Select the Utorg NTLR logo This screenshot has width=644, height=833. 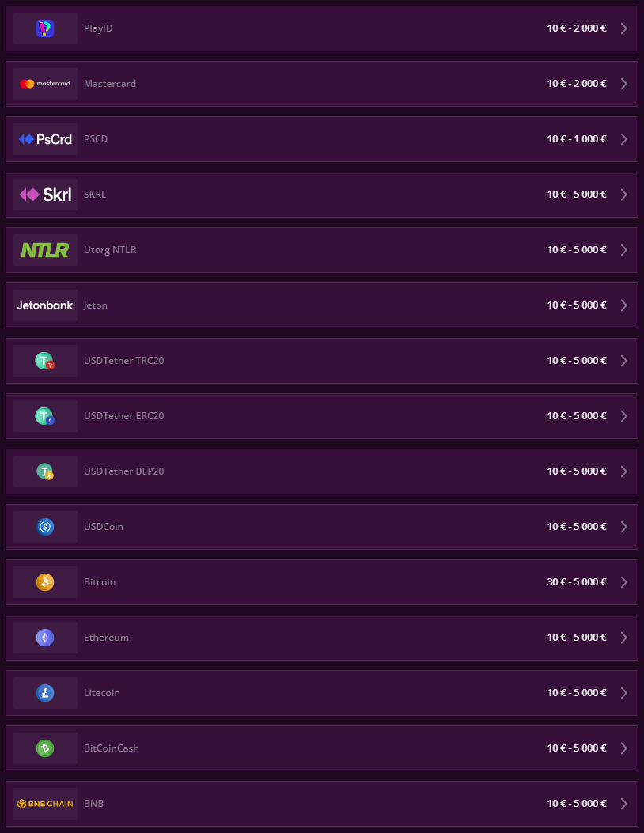[44, 249]
